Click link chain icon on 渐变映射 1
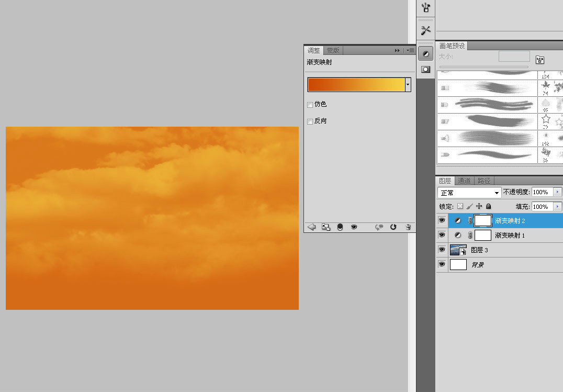 pyautogui.click(x=470, y=236)
